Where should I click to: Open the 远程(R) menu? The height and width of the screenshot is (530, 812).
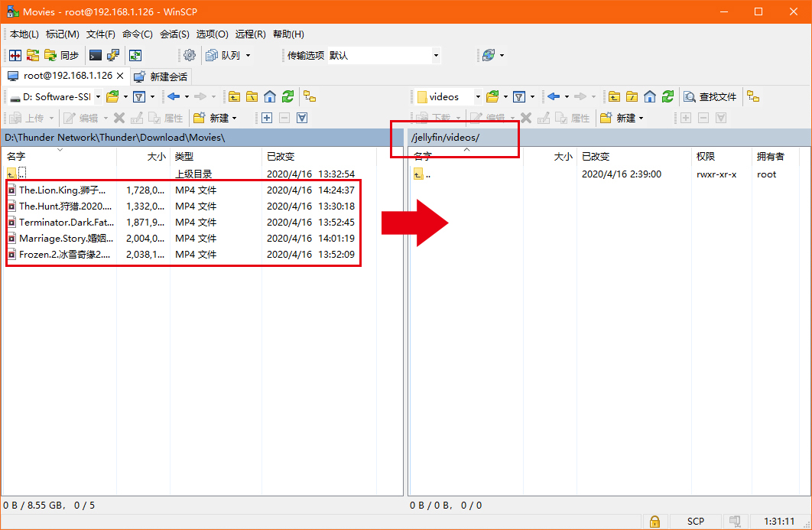(x=250, y=34)
